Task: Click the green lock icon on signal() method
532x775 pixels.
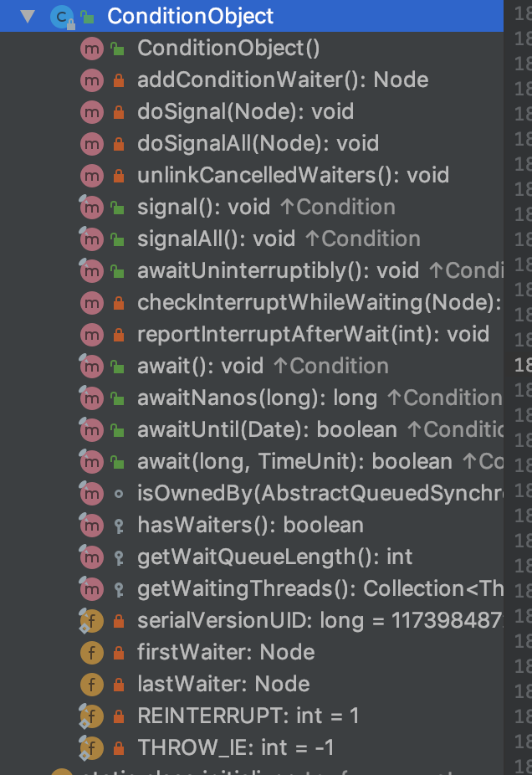Action: click(x=116, y=207)
